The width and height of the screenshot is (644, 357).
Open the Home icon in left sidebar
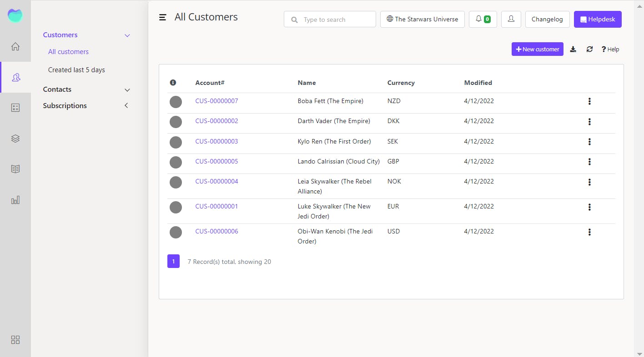pos(15,46)
